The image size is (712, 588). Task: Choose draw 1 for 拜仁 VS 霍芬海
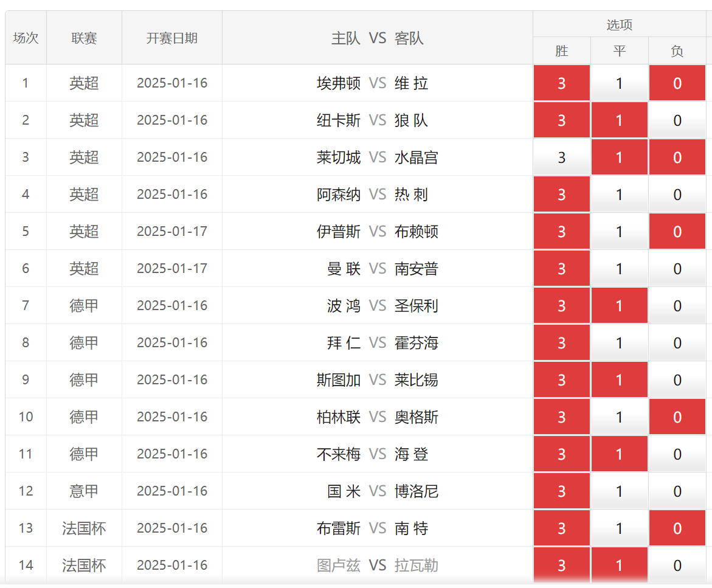[x=620, y=343]
